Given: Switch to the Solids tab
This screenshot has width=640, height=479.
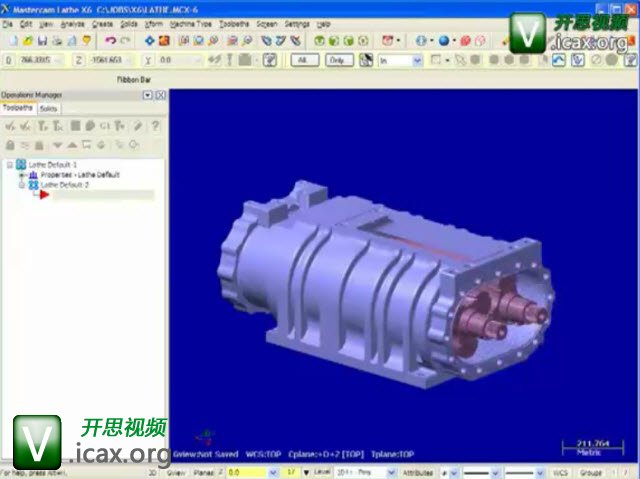Looking at the screenshot, I should click(49, 109).
